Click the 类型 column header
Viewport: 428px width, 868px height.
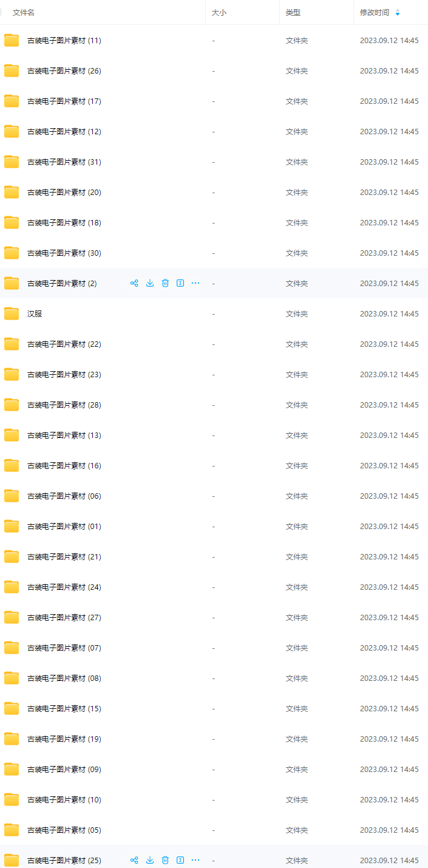[293, 12]
